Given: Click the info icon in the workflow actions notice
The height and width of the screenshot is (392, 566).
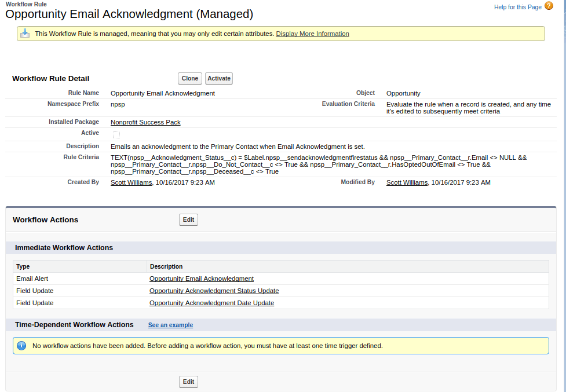Looking at the screenshot, I should (x=21, y=346).
